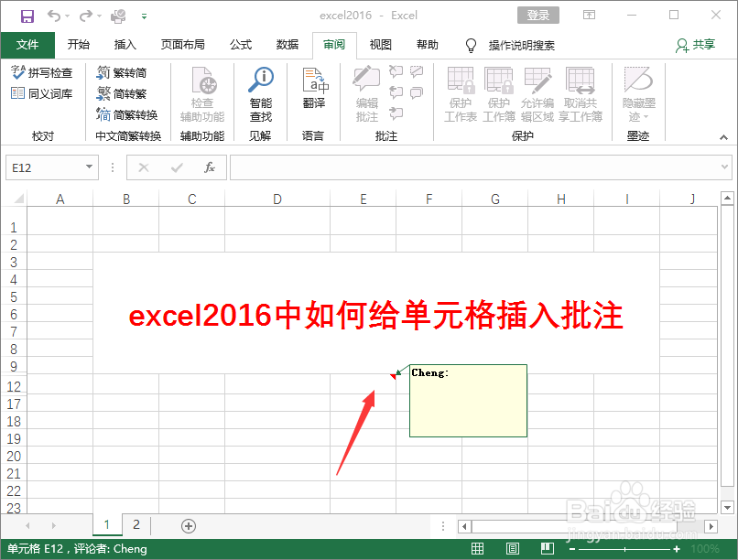The width and height of the screenshot is (738, 560).
Task: Open 隐藏墨迹 hide ink dropdown
Action: coord(638,94)
